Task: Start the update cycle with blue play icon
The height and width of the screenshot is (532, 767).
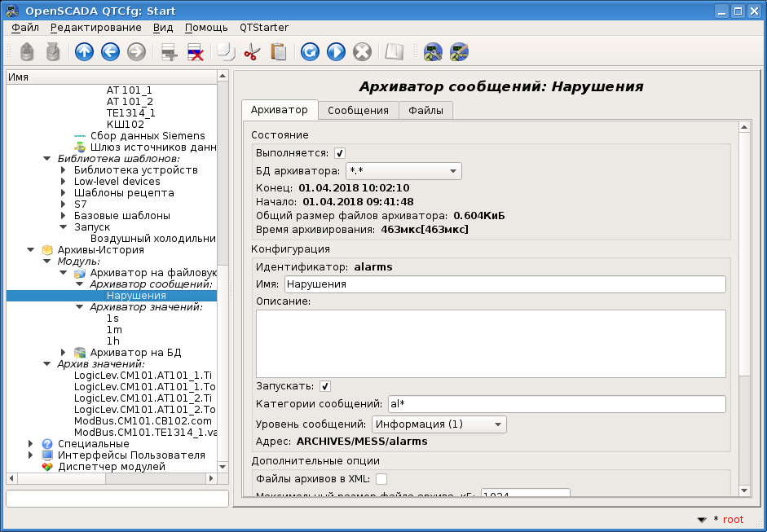Action: pyautogui.click(x=336, y=51)
